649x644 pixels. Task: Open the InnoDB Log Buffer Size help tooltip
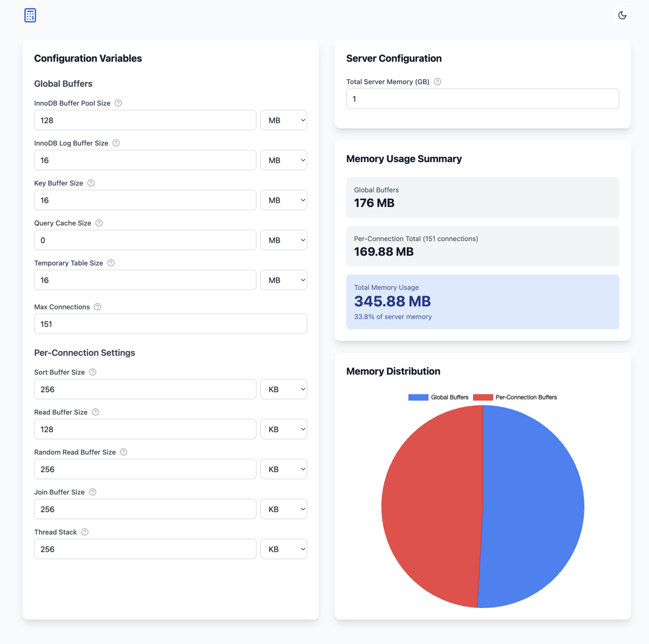116,143
